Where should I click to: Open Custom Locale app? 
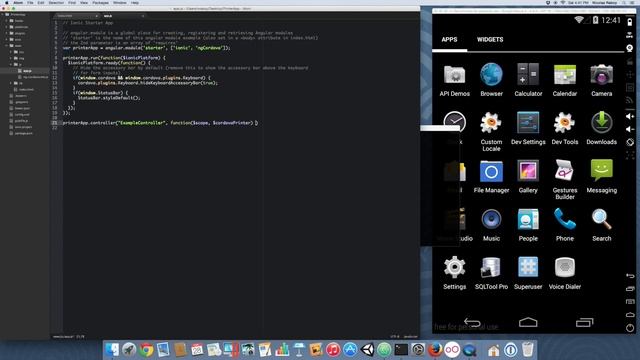[491, 131]
